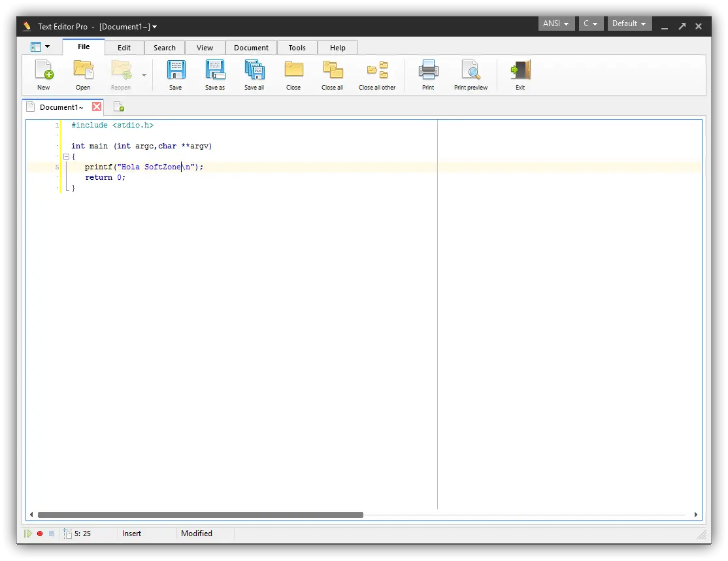Maximize the Text Editor Pro window

pos(682,26)
